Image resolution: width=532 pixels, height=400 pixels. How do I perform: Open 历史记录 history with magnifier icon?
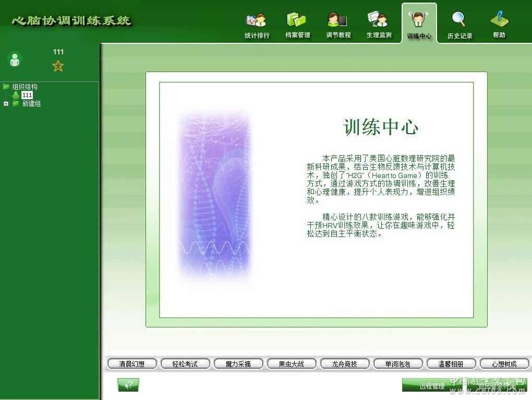coord(460,25)
